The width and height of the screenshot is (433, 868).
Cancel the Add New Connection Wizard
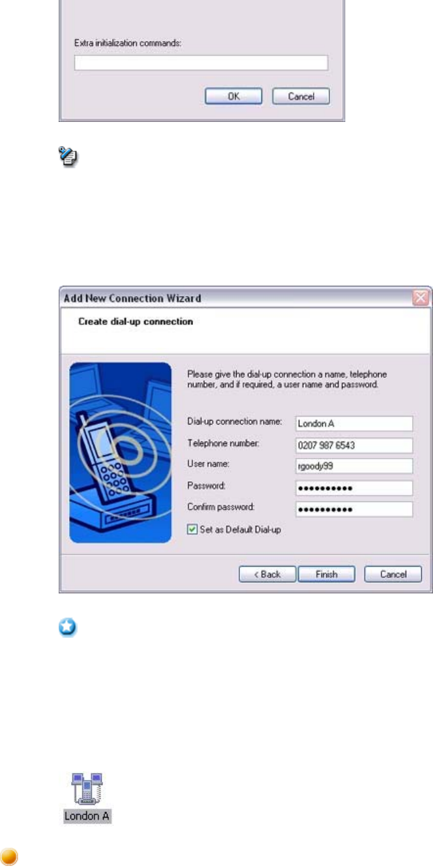click(394, 575)
